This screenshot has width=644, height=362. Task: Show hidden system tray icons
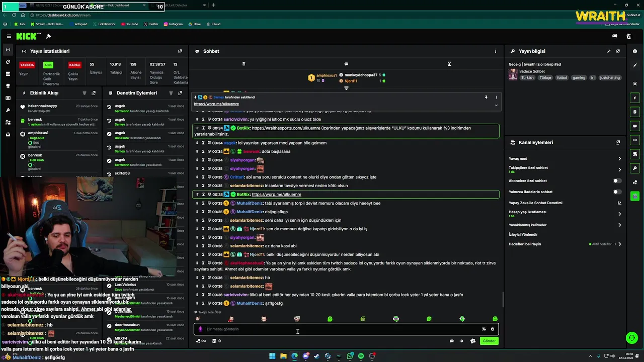591,356
